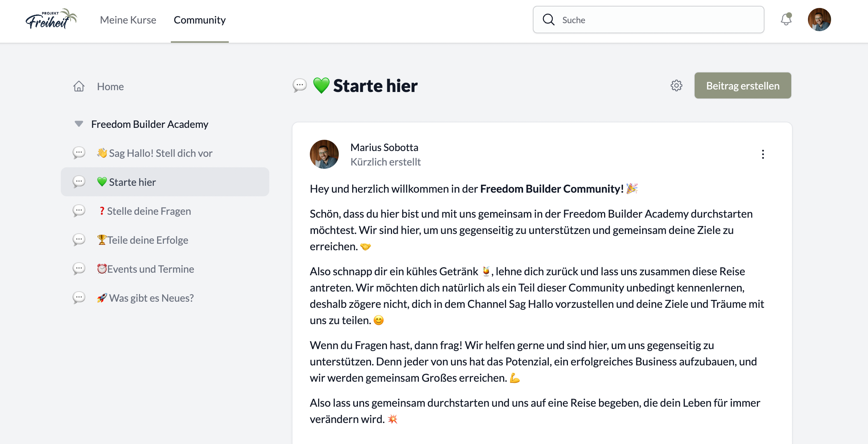Viewport: 868px width, 444px height.
Task: Switch to Meine Kurse tab
Action: (128, 20)
